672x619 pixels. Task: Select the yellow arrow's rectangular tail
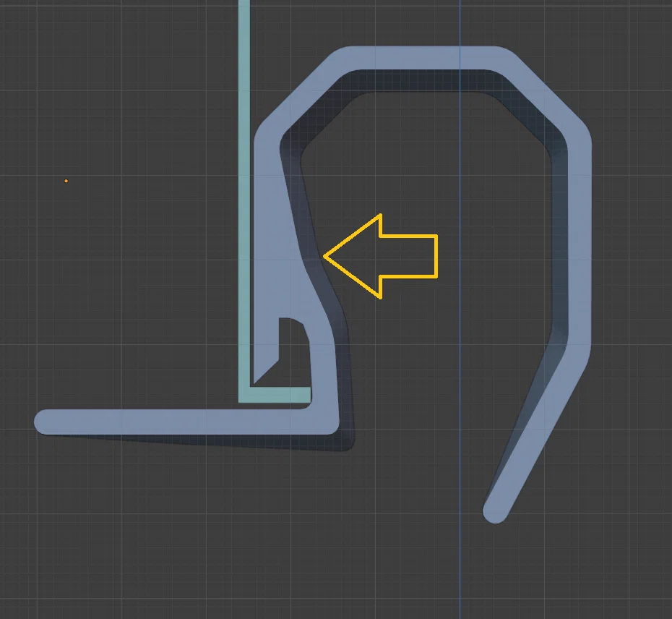pyautogui.click(x=408, y=256)
